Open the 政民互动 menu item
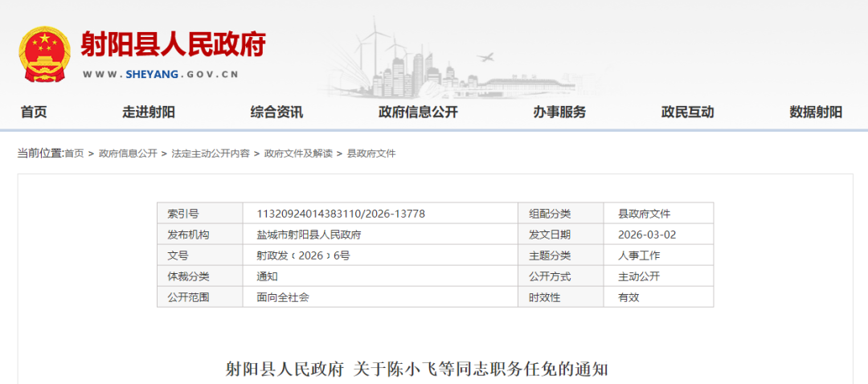 point(687,112)
